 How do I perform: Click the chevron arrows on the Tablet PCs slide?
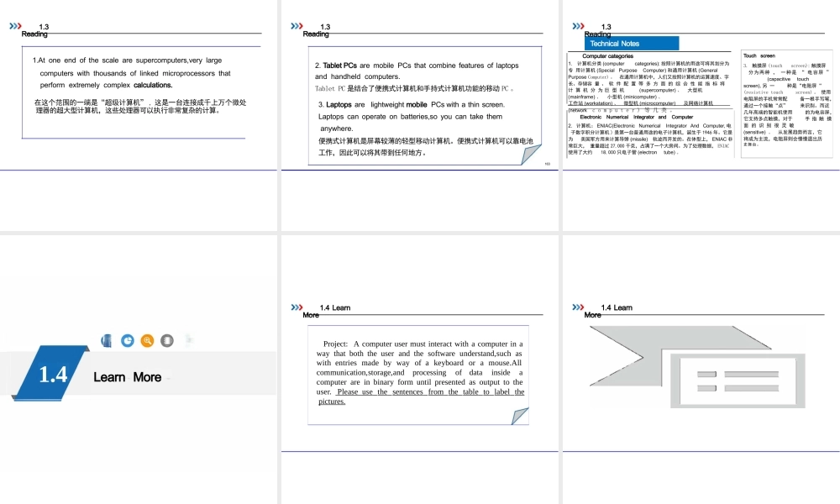coord(297,26)
